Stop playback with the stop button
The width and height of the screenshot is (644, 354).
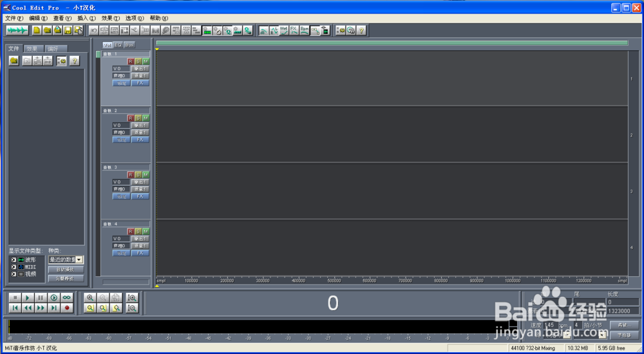[x=15, y=298]
